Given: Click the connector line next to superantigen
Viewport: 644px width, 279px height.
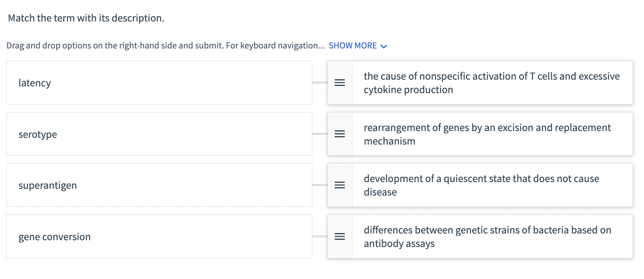Looking at the screenshot, I should (x=320, y=185).
